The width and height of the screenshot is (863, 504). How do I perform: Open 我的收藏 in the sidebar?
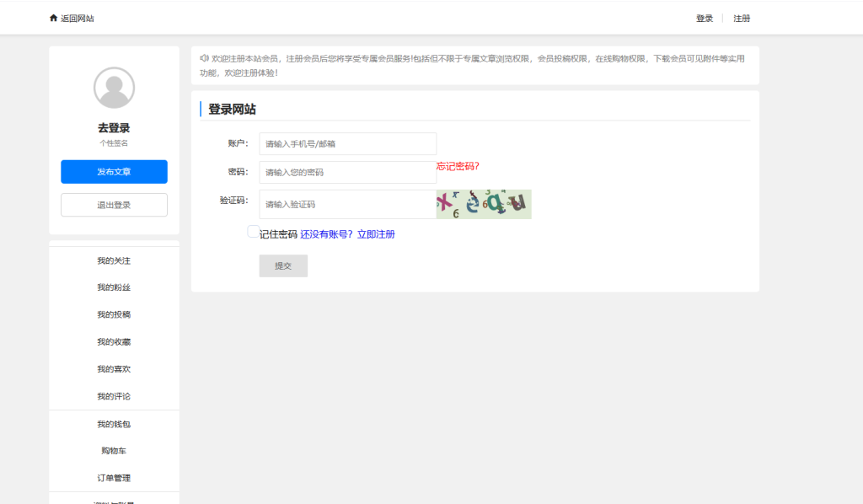[x=114, y=341]
